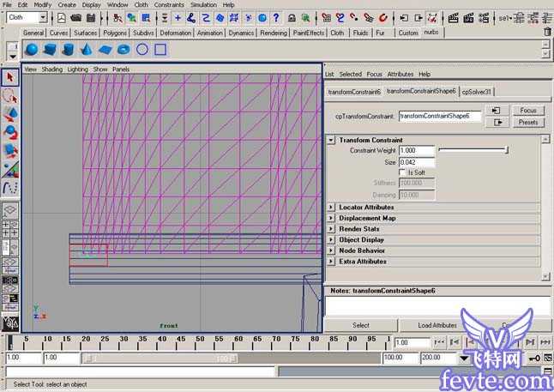Switch to the cpSolver31 tab

477,92
